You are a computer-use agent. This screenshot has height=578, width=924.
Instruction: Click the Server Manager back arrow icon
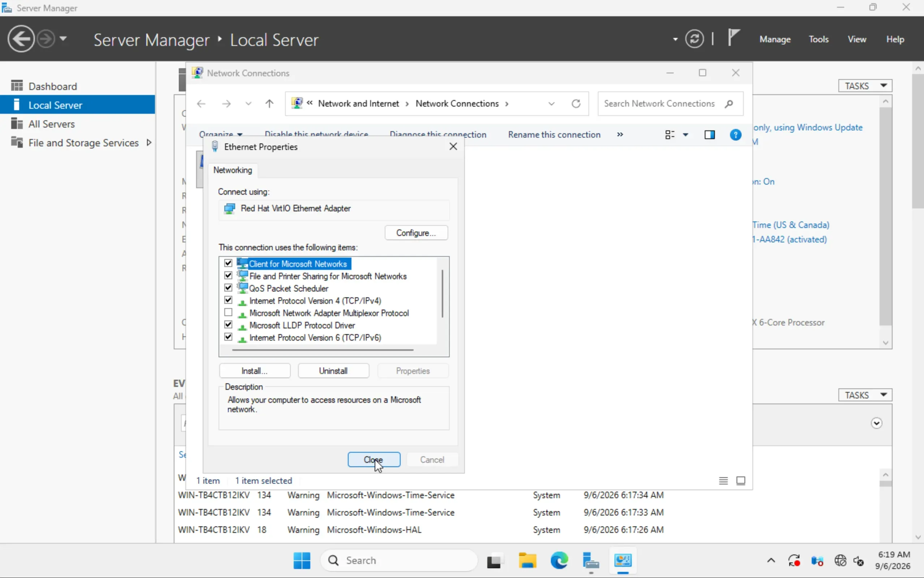point(21,39)
